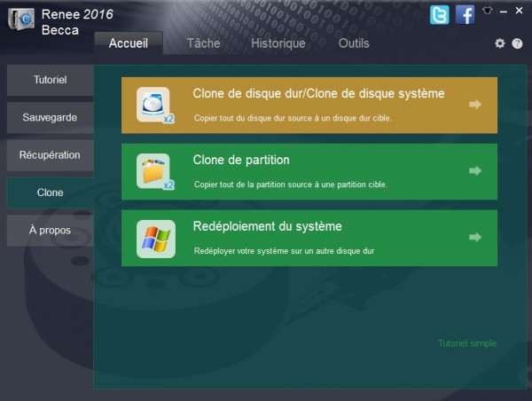Screen dimensions: 532x401
Task: Click the arrow on Redéploiement du système row
Action: coord(475,237)
